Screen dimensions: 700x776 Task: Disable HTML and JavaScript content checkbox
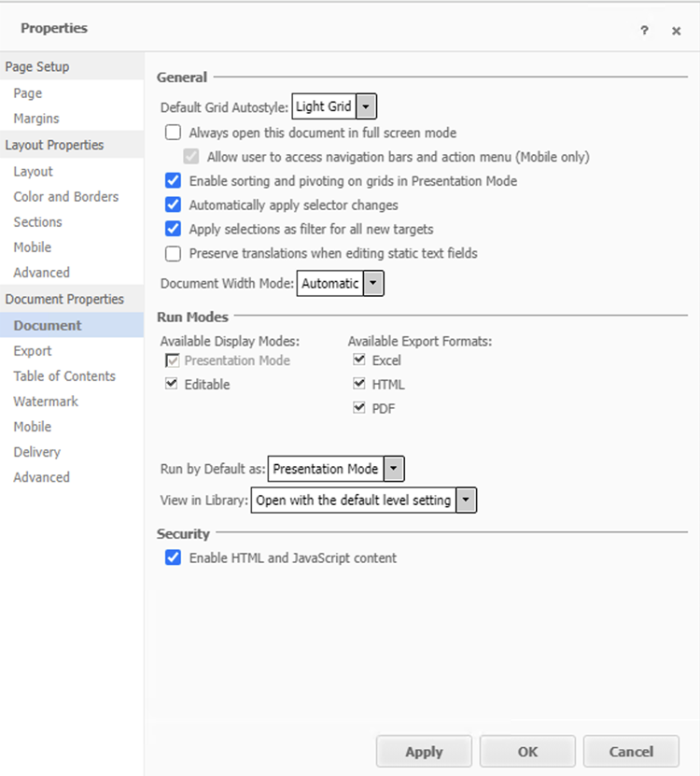(x=173, y=558)
